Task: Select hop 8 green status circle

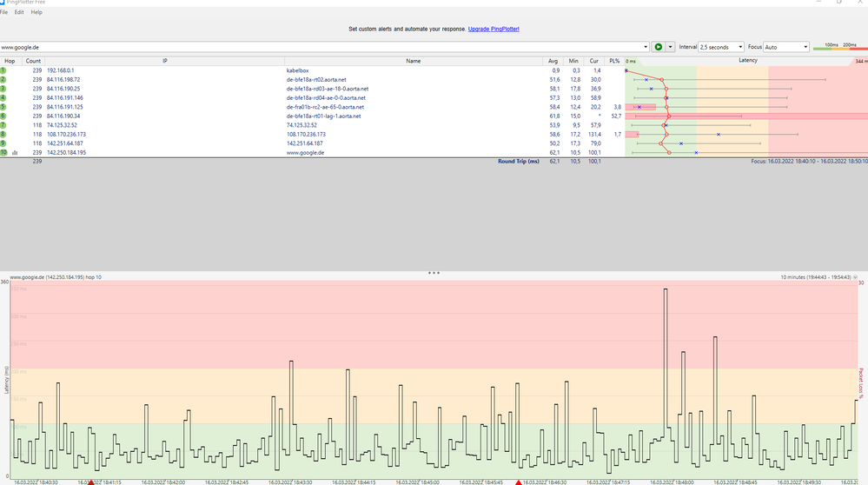Action: coord(3,134)
